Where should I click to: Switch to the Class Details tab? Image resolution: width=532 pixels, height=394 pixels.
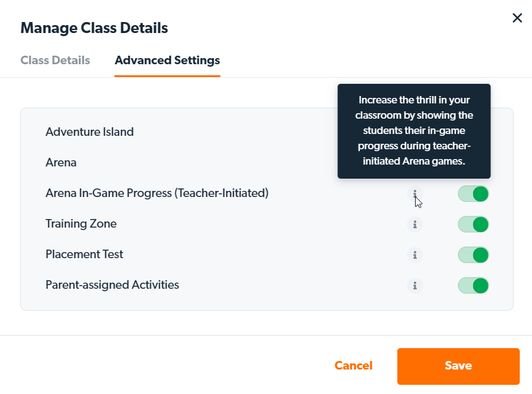pyautogui.click(x=55, y=61)
